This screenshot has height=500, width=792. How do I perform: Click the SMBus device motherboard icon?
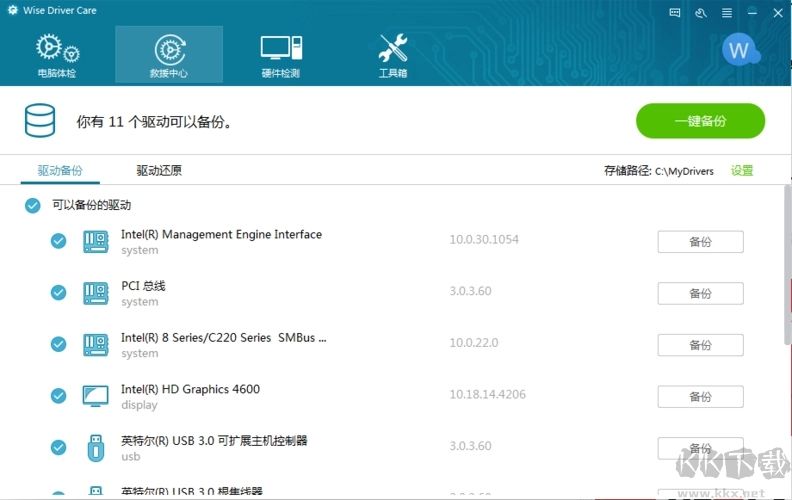[x=95, y=344]
